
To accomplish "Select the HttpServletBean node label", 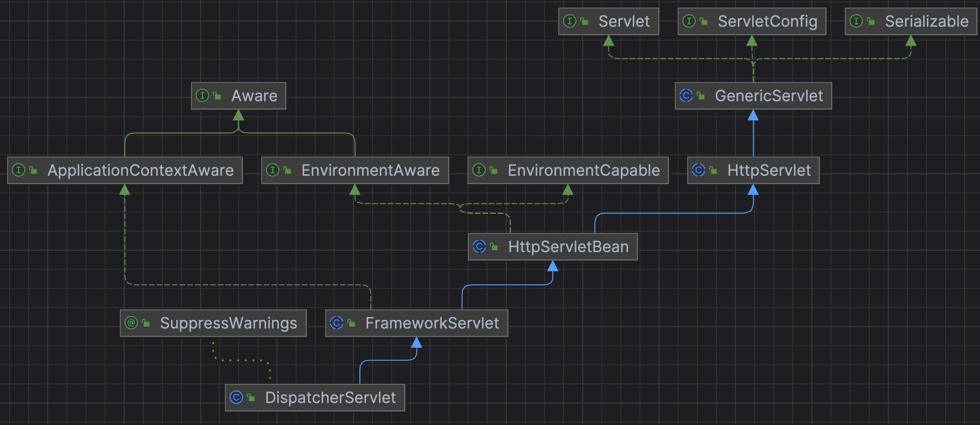I will tap(568, 246).
